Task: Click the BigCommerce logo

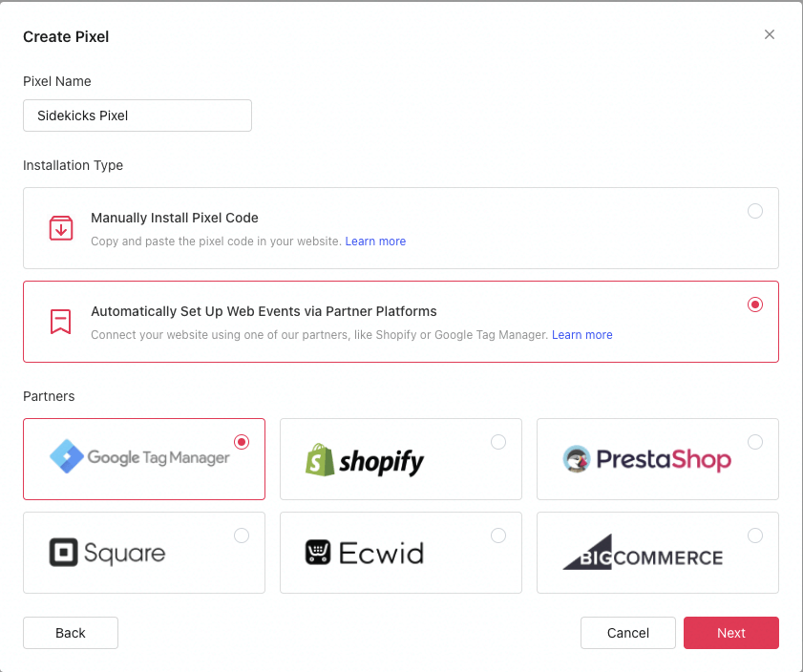Action: click(643, 553)
